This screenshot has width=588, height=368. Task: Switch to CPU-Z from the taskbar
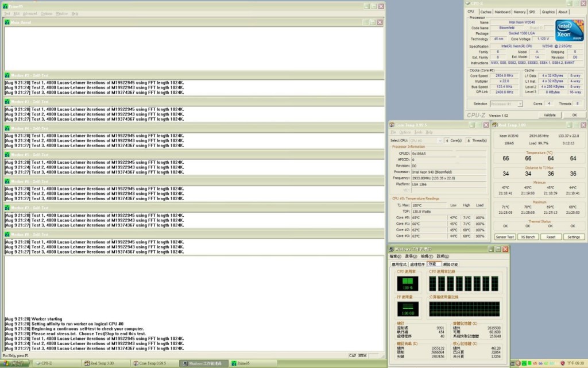point(56,363)
